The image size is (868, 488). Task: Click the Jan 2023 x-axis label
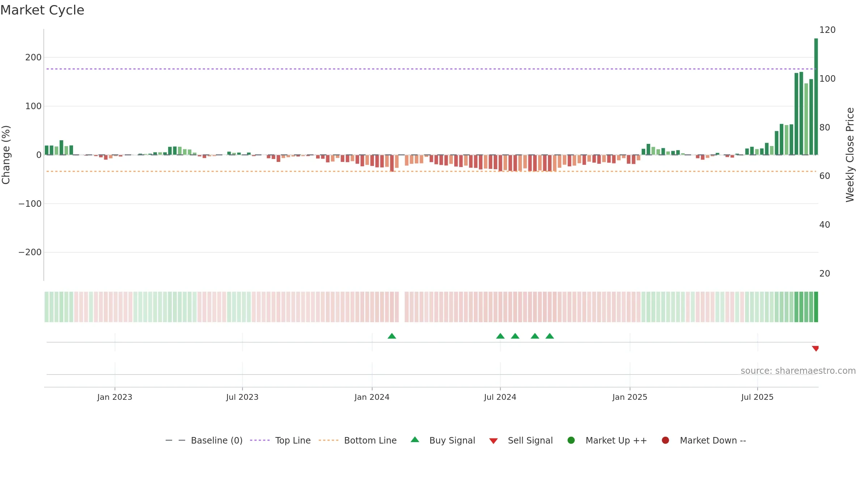pyautogui.click(x=115, y=397)
